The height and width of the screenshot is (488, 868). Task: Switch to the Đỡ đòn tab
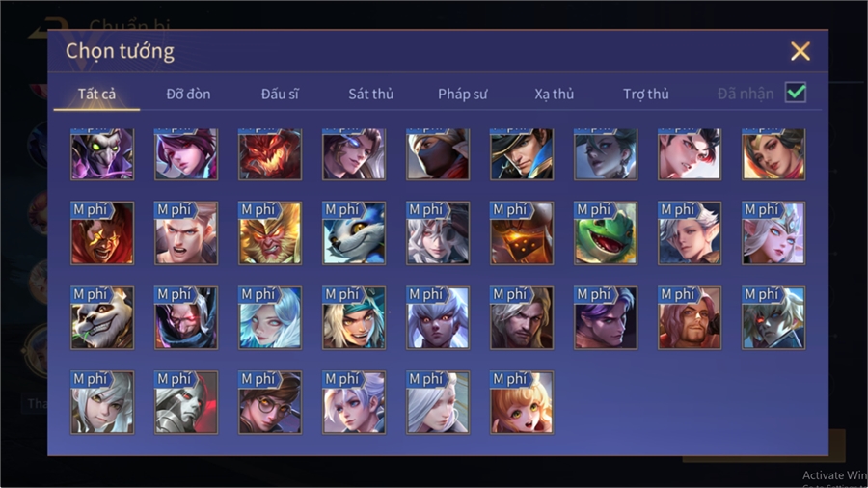[x=188, y=95]
